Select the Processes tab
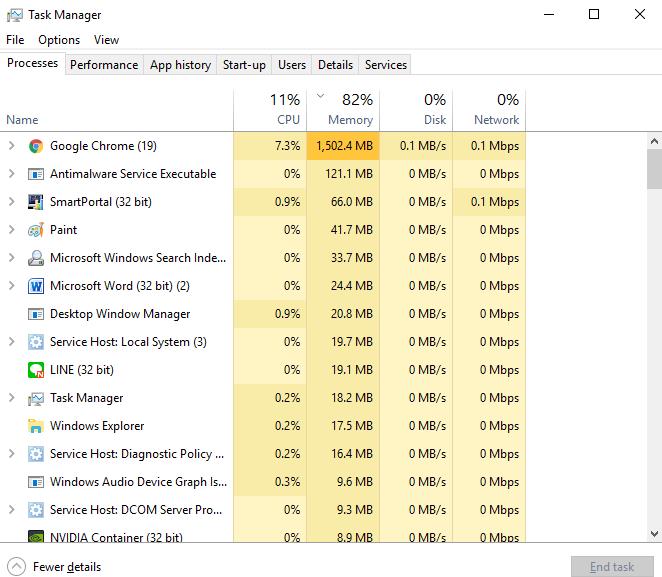This screenshot has height=577, width=662. pos(33,63)
